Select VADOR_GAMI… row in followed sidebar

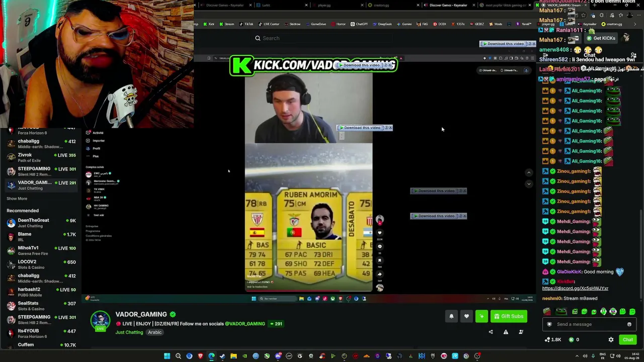point(40,185)
